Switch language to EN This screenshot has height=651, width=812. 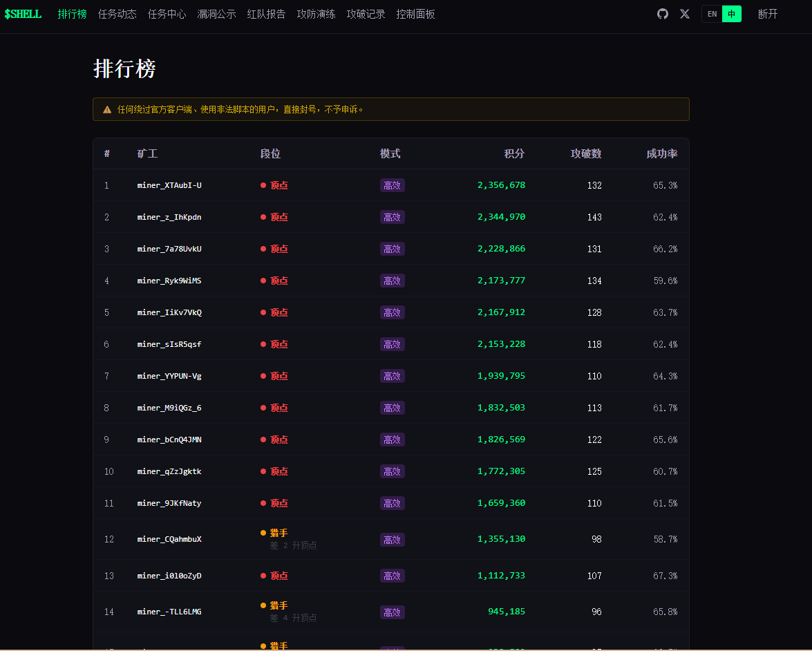click(712, 14)
